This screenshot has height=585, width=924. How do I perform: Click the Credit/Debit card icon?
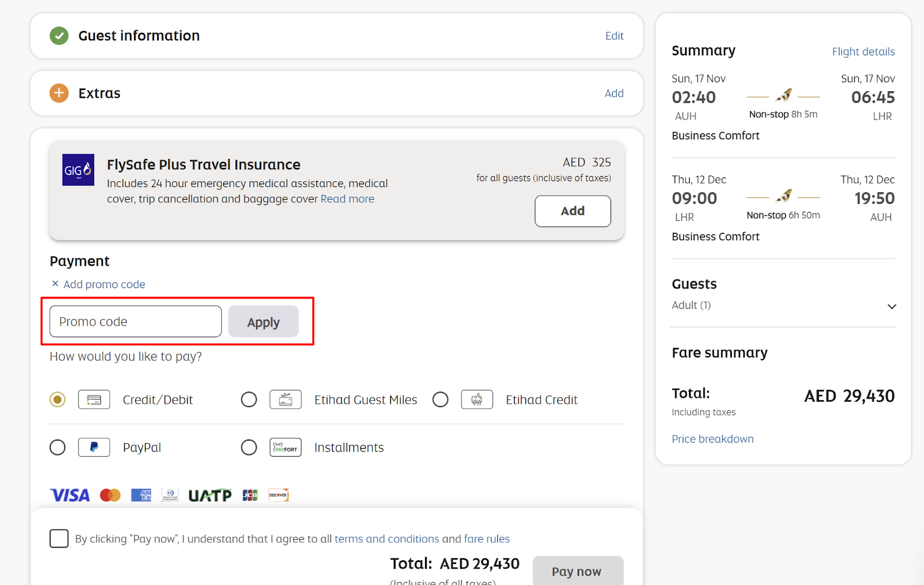click(94, 400)
